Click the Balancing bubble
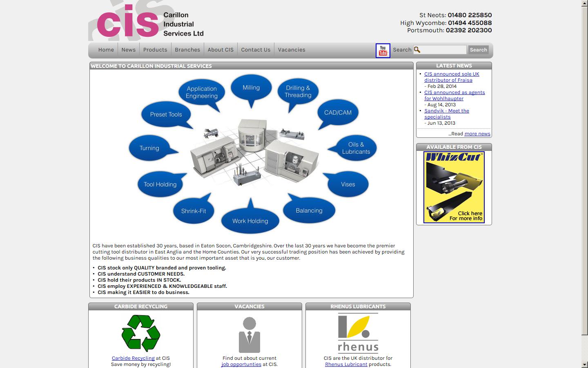Viewport: 588px width, 368px height. click(x=309, y=210)
